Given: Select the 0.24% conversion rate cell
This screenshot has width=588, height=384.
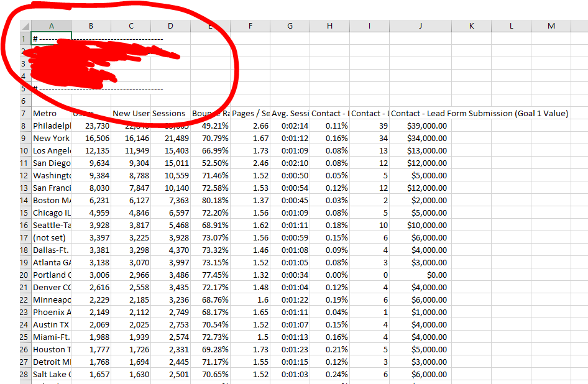Looking at the screenshot, I should point(329,374).
